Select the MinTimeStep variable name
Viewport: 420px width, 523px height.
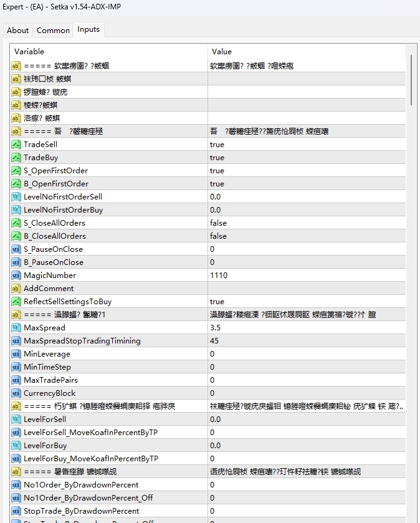[x=47, y=367]
